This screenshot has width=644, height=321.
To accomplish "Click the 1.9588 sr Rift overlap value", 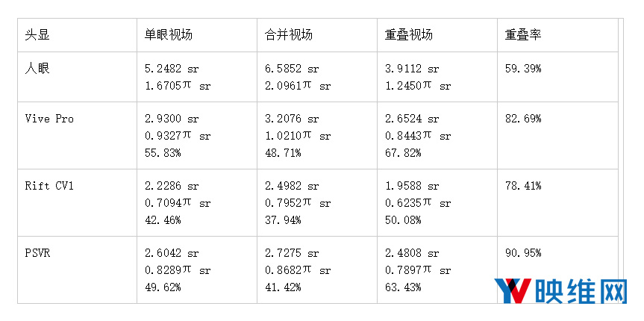I will [412, 186].
